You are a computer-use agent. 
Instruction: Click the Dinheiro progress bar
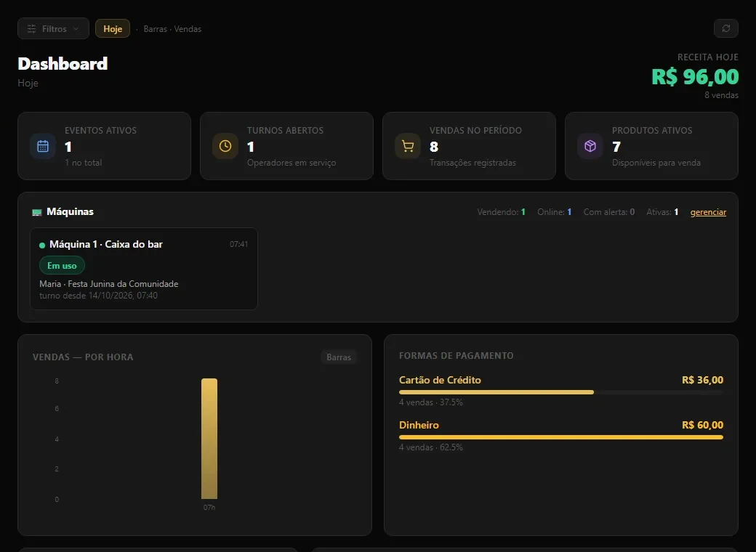(560, 437)
